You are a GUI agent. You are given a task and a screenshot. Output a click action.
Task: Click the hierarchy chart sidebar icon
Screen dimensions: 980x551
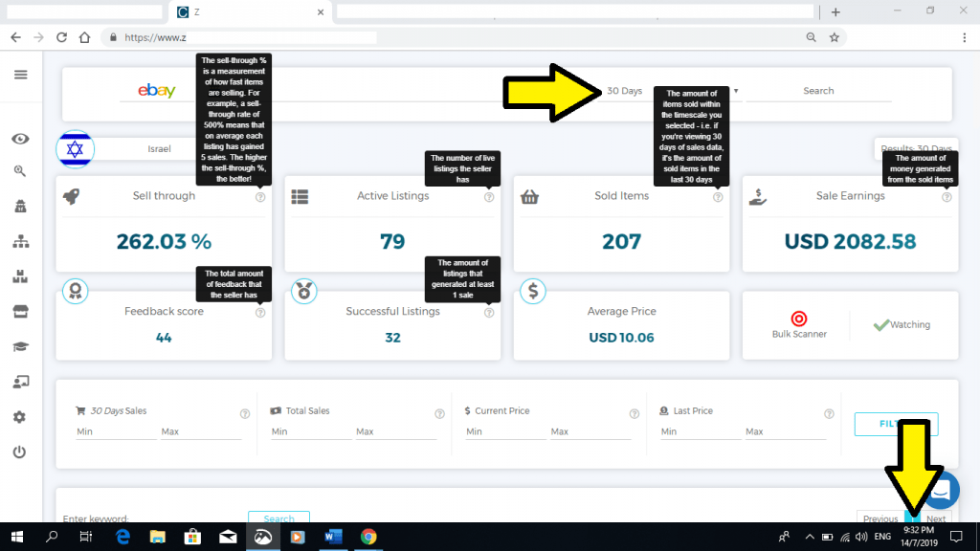tap(20, 242)
